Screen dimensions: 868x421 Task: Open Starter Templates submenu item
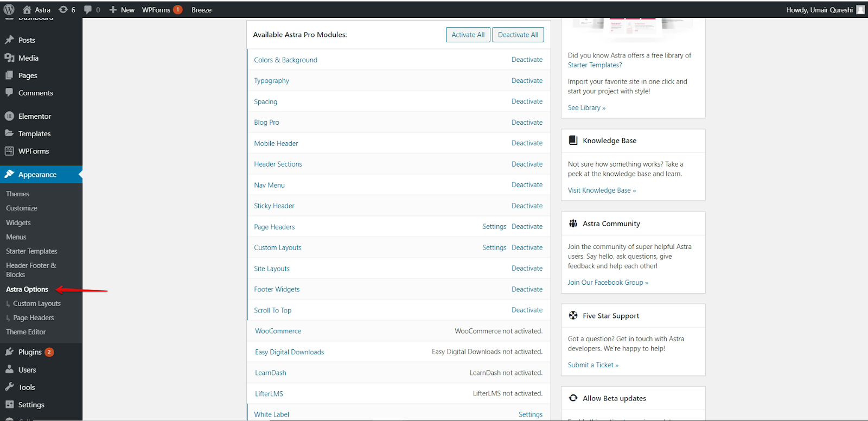click(31, 251)
